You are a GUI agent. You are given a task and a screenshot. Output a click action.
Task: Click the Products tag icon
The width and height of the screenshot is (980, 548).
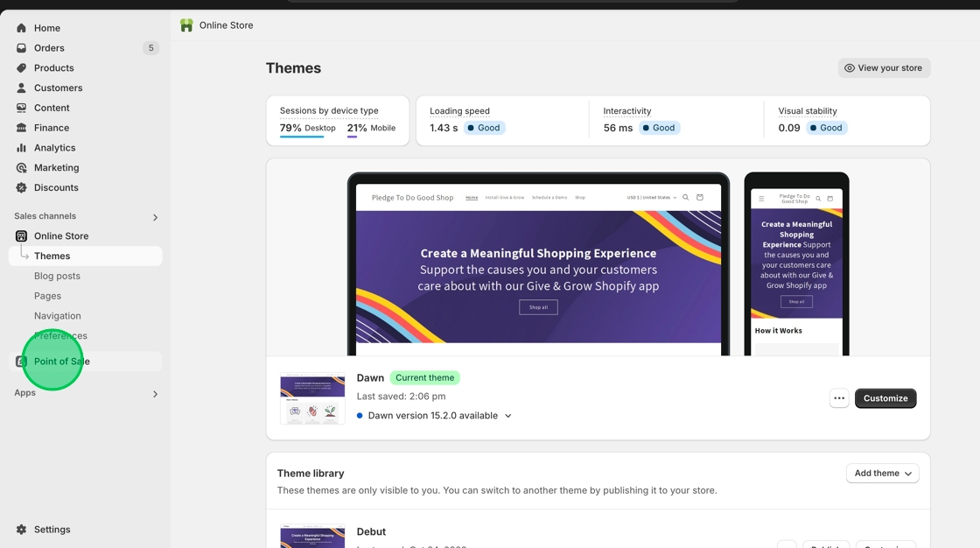[21, 68]
